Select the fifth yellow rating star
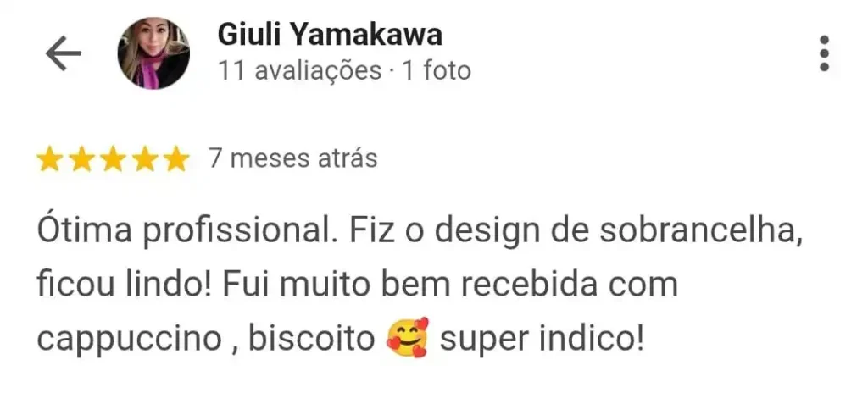The image size is (868, 393). 176,159
